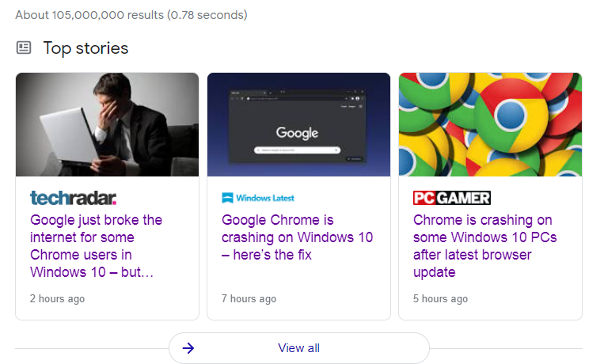This screenshot has width=604, height=364.
Task: Click the 'About 105,000,000 results' text
Action: coord(131,15)
